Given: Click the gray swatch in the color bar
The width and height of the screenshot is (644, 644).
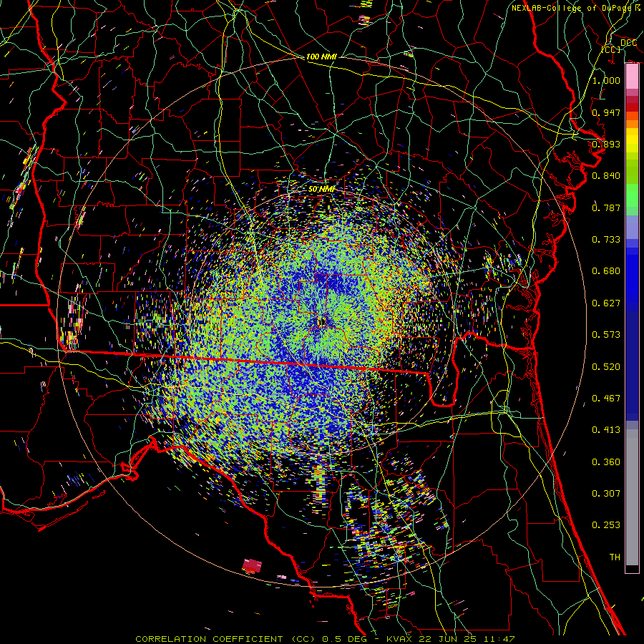Looking at the screenshot, I should click(x=632, y=497).
